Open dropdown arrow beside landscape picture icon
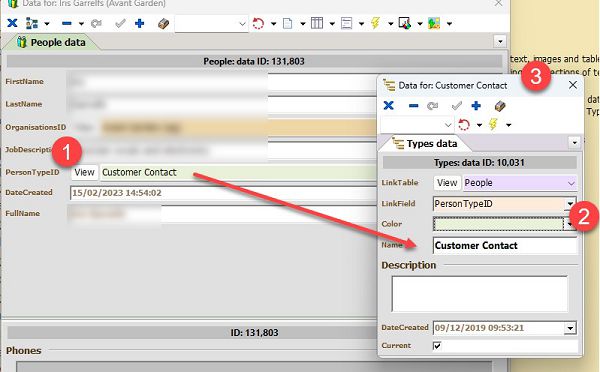 (449, 24)
